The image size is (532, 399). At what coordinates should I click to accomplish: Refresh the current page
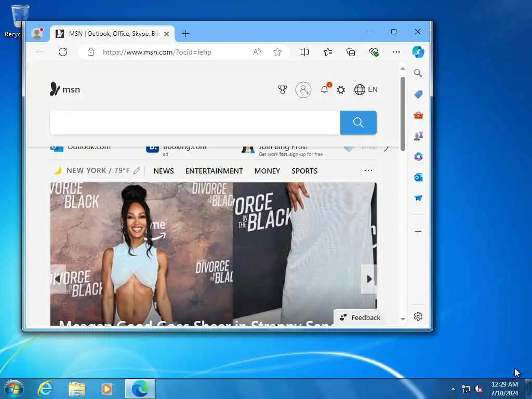63,52
